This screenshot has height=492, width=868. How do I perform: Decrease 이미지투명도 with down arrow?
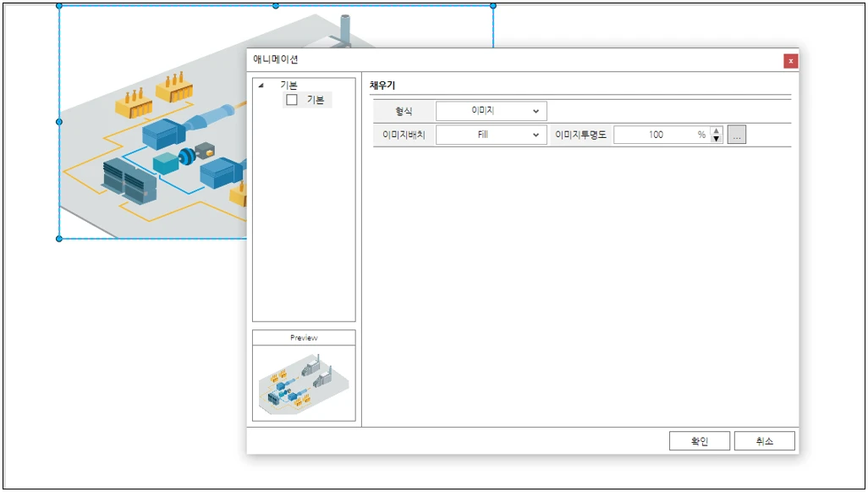(717, 139)
